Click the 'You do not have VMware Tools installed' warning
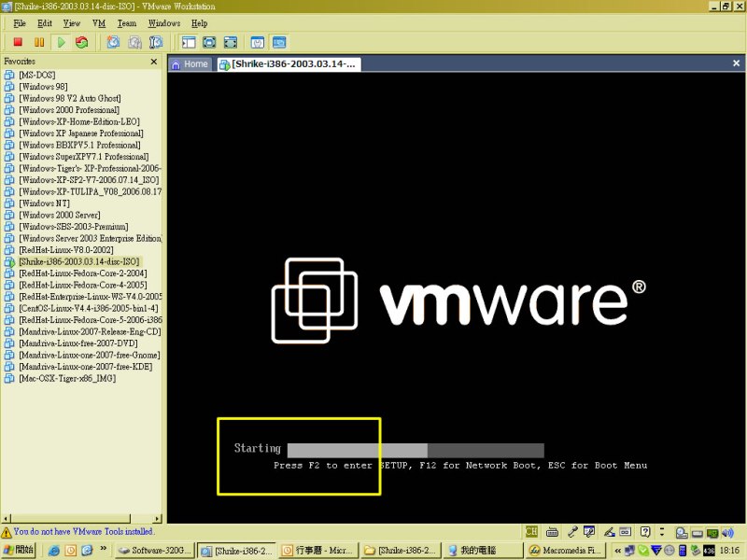Viewport: 747px width, 560px height. tap(84, 531)
